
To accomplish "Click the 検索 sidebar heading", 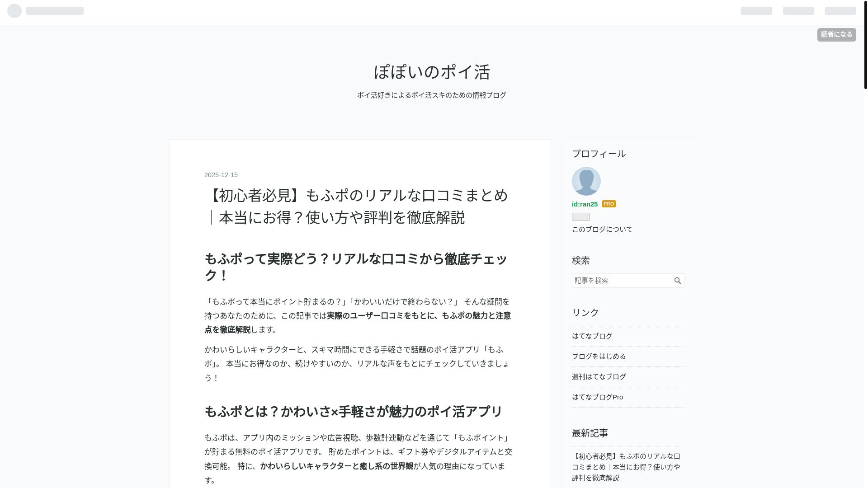I will pyautogui.click(x=581, y=260).
